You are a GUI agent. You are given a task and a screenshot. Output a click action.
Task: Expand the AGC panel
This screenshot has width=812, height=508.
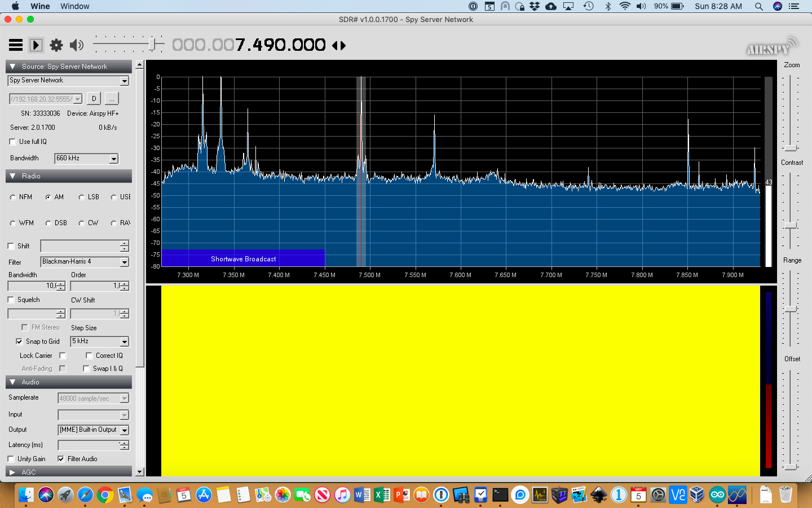12,472
